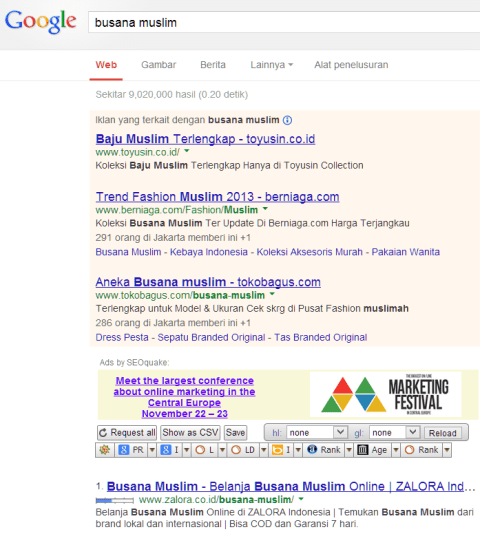The width and height of the screenshot is (480, 534).
Task: Open the Meet the largest conference ad link
Action: pyautogui.click(x=184, y=397)
